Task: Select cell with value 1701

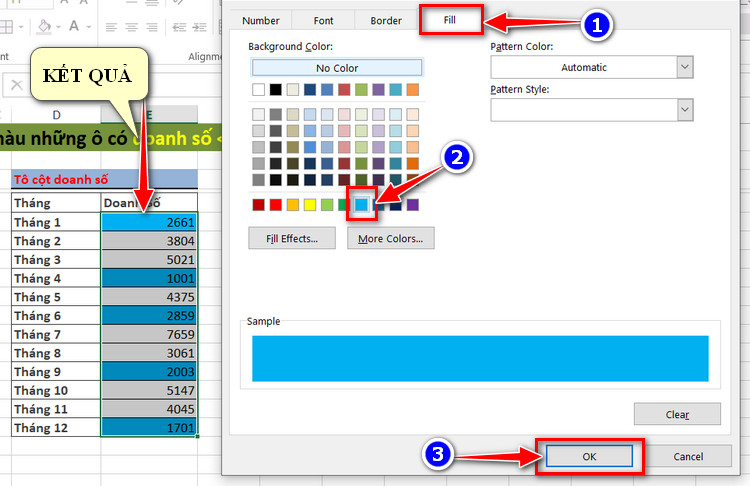Action: [149, 427]
